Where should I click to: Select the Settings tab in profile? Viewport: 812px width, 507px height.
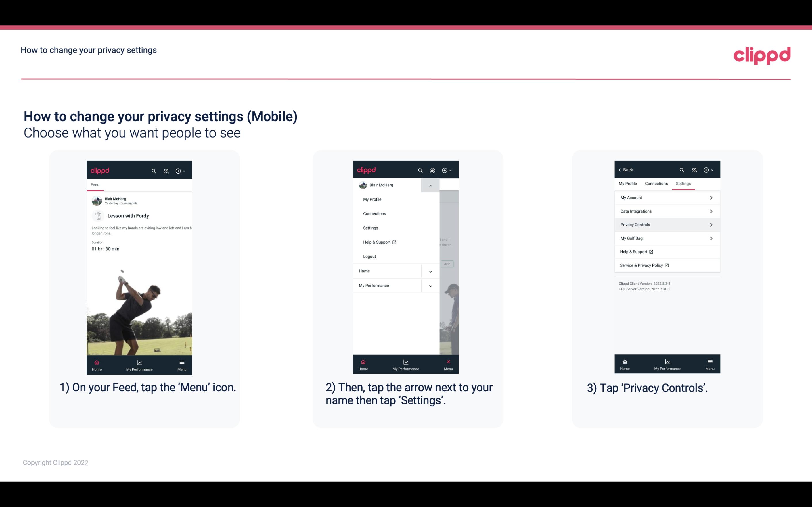[683, 183]
